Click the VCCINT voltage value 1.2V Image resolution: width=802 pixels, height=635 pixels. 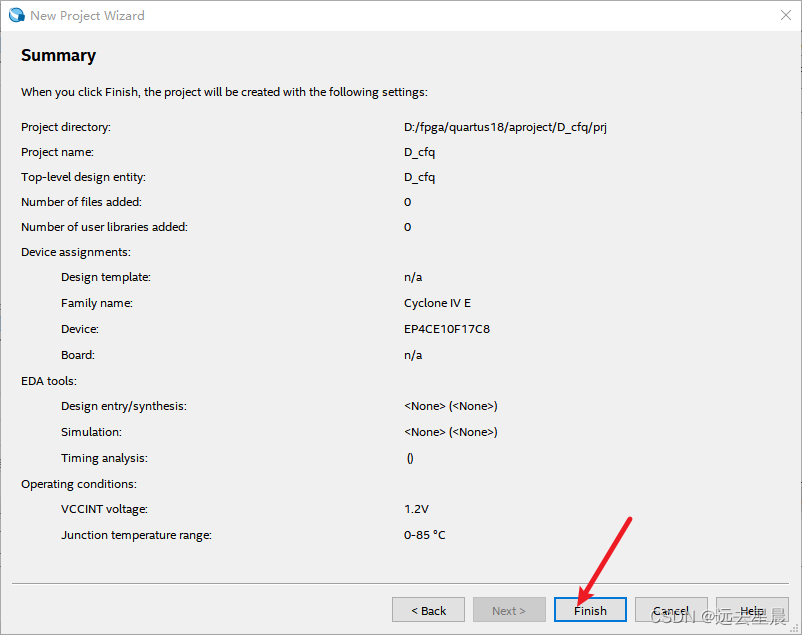pyautogui.click(x=416, y=509)
